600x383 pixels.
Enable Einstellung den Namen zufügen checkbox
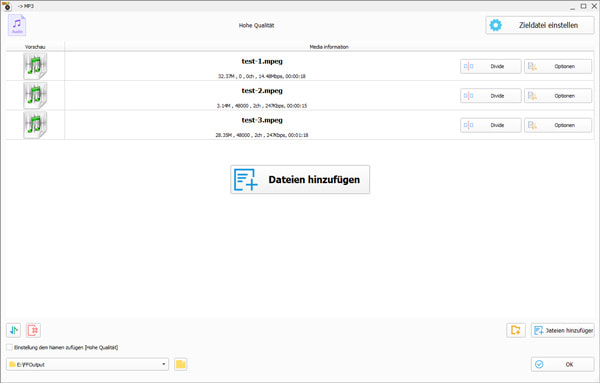(x=9, y=347)
